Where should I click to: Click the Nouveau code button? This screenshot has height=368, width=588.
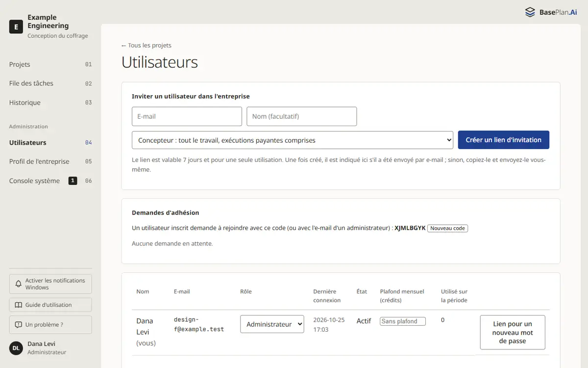(448, 228)
